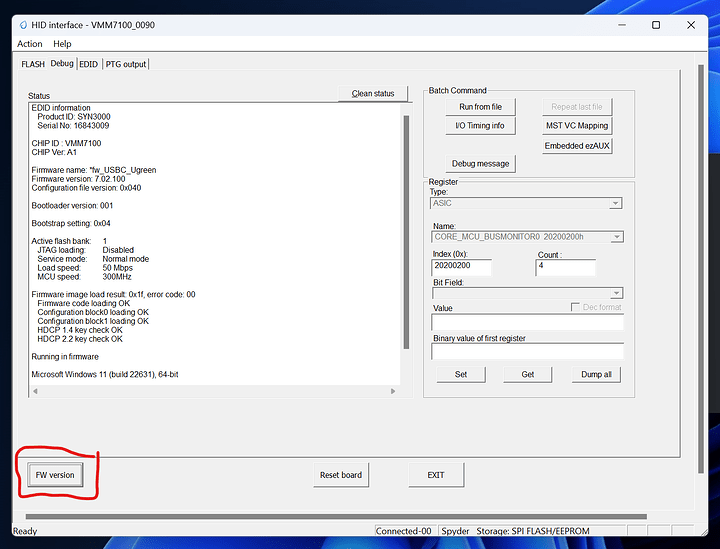This screenshot has height=549, width=720.
Task: Click the HID interface app icon in title bar
Action: [x=23, y=25]
